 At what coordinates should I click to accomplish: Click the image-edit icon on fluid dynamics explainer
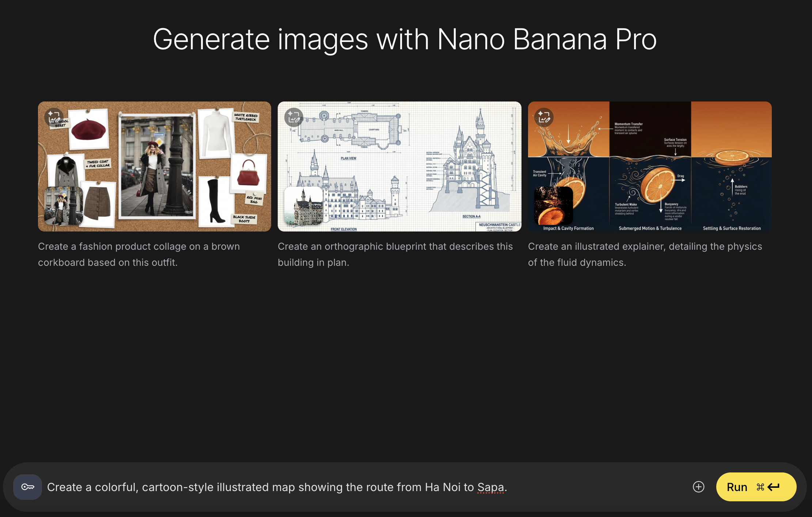(544, 117)
